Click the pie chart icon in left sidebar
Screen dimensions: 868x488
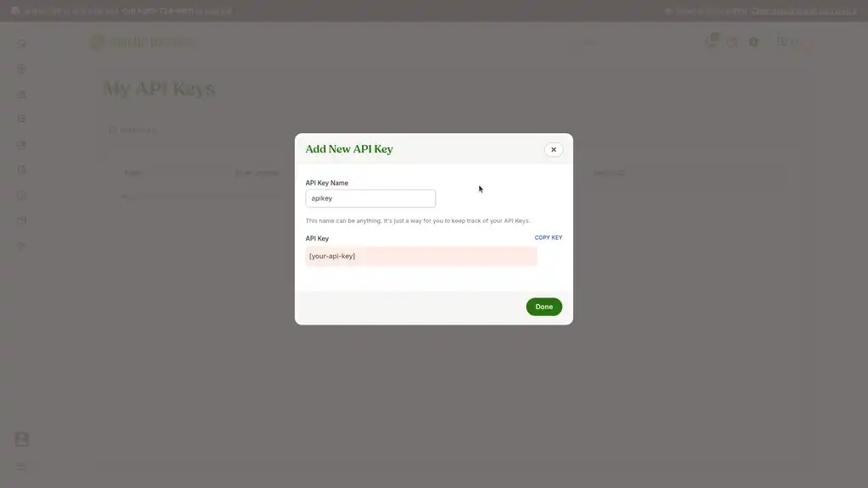[x=21, y=144]
